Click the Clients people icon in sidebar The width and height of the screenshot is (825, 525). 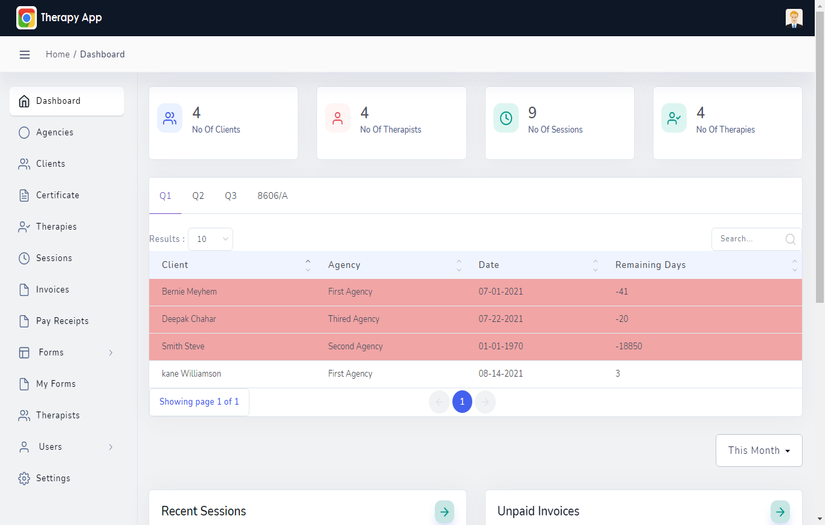click(x=24, y=164)
